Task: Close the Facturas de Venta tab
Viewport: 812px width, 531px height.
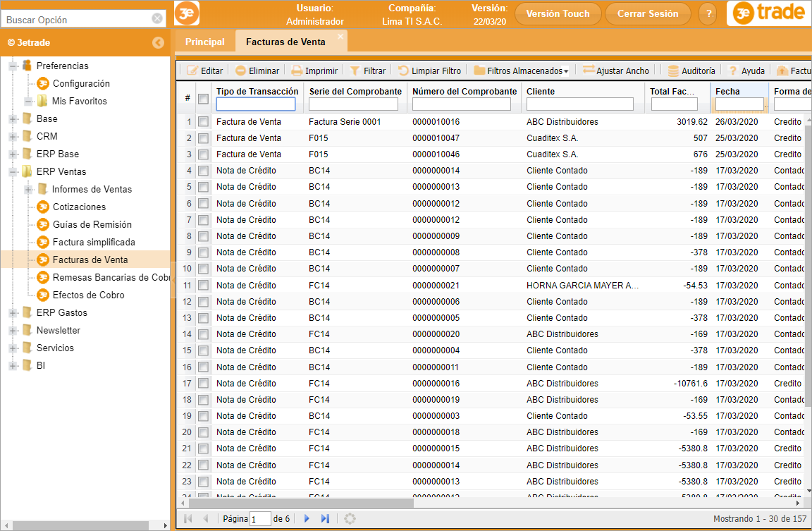Action: coord(340,36)
